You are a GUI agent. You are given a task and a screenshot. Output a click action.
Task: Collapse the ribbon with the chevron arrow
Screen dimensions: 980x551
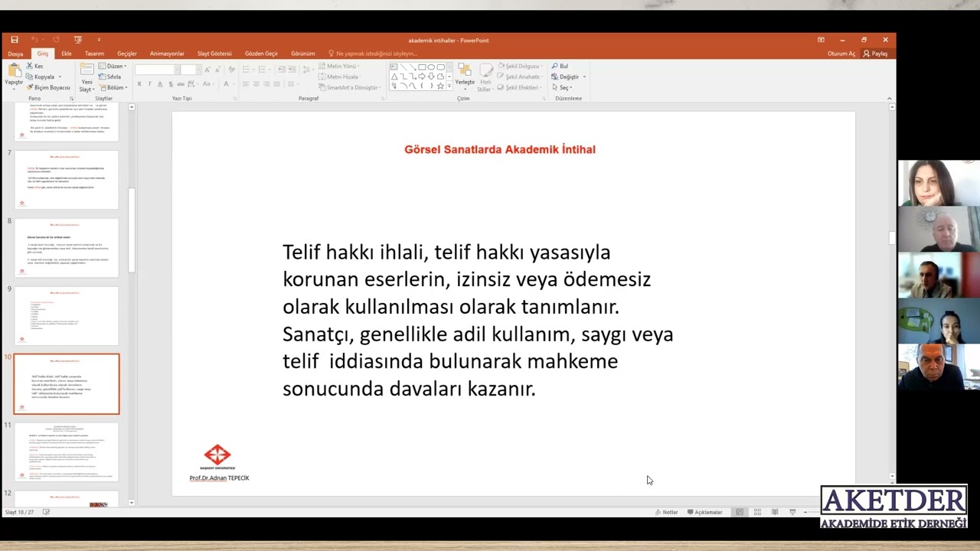coord(889,98)
